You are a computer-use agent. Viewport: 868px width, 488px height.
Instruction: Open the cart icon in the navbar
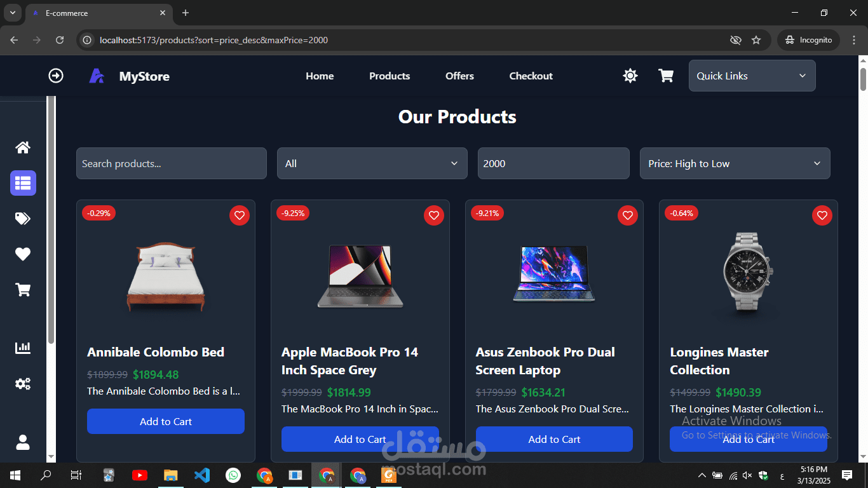[666, 76]
